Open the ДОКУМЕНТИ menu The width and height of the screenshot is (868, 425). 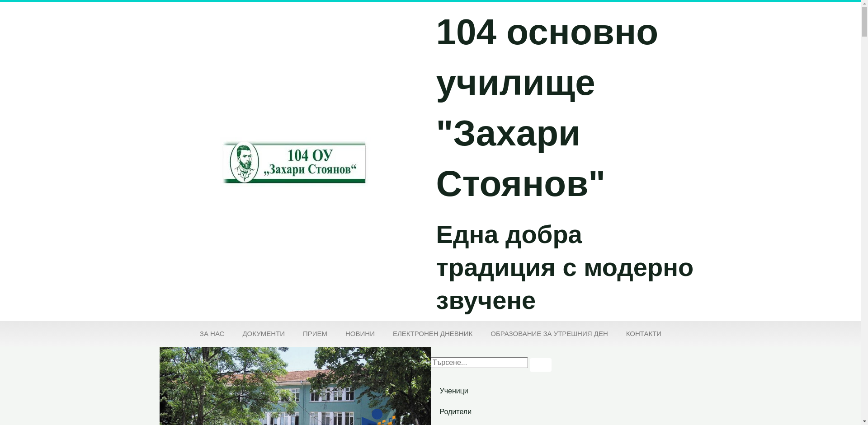pyautogui.click(x=263, y=334)
